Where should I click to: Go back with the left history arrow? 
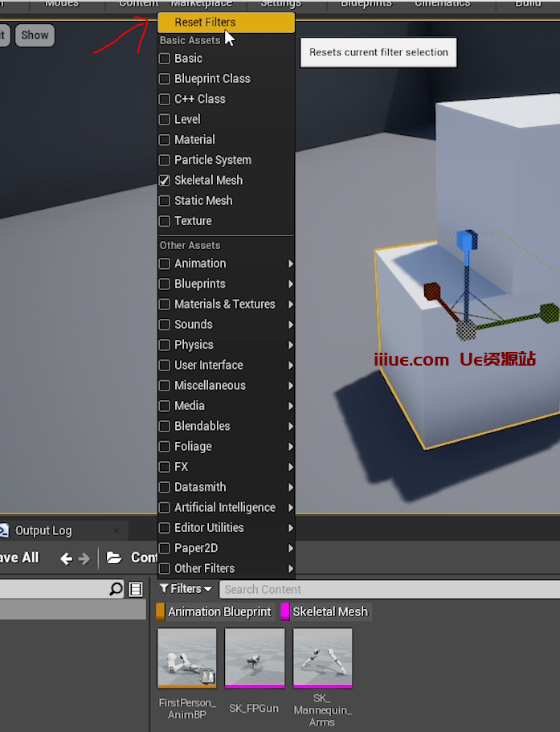coord(66,558)
